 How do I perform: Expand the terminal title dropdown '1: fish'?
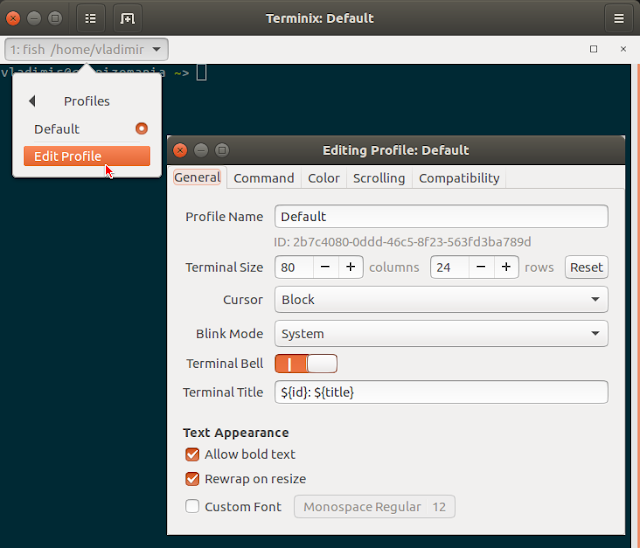86,49
